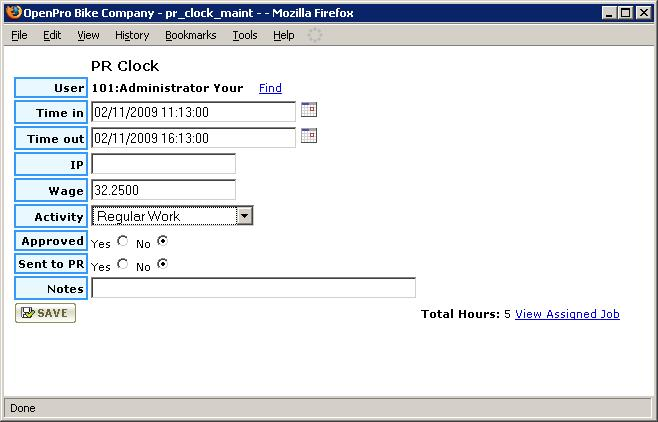Open the Time in calendar picker

[x=308, y=111]
